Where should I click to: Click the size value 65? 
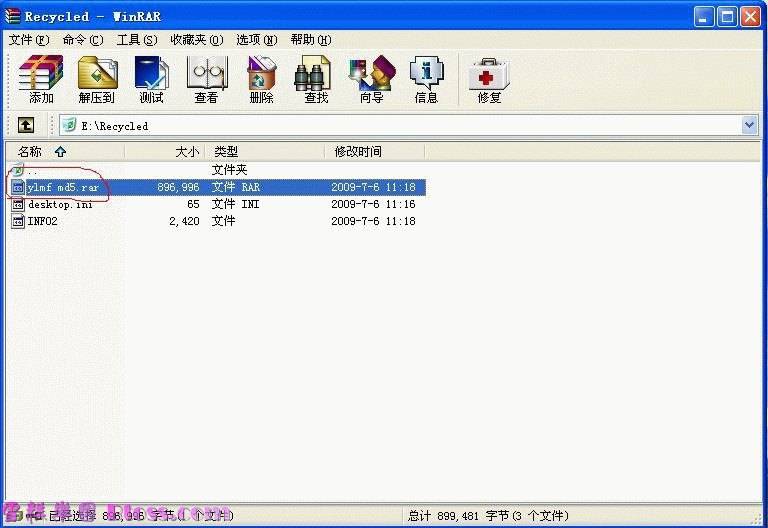pos(193,204)
